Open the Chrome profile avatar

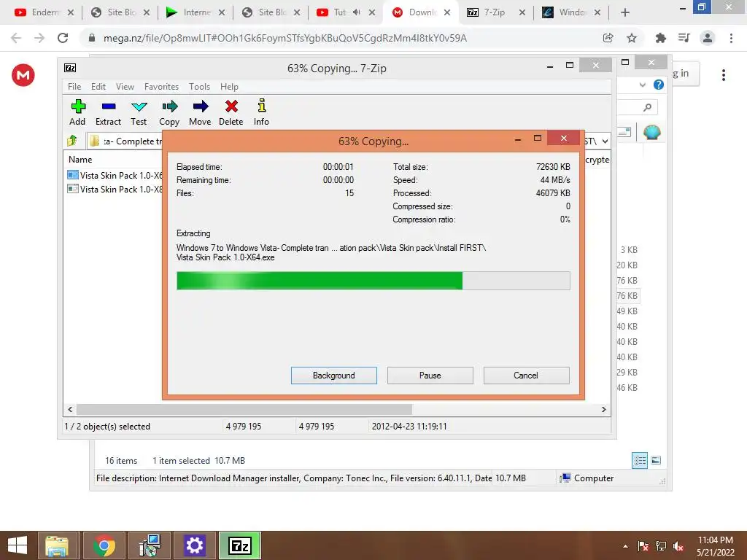708,38
